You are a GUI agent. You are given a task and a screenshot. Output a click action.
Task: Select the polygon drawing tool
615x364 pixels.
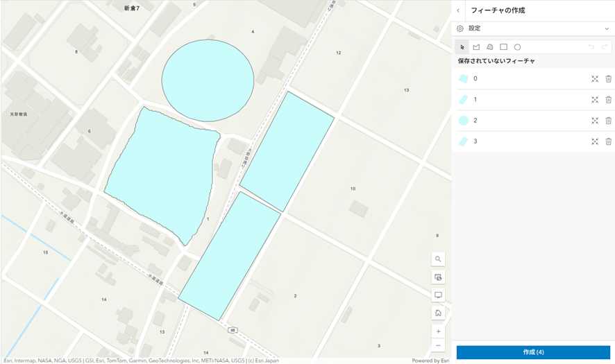476,47
